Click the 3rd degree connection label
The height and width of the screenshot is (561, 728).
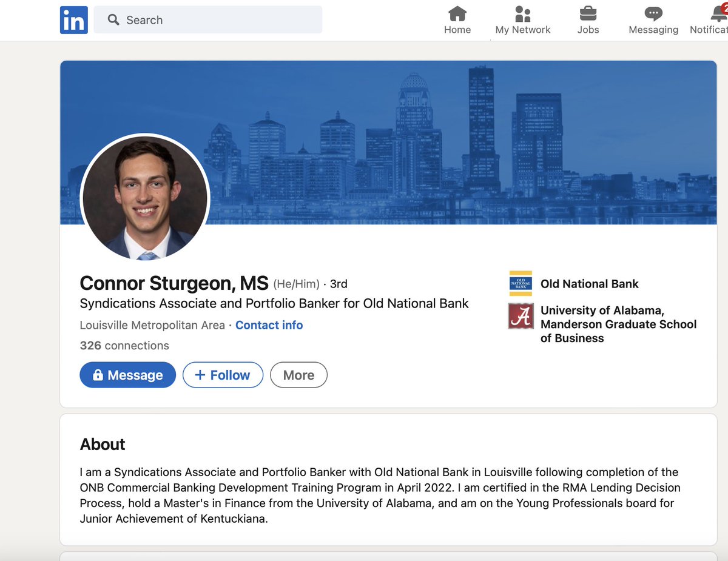[x=339, y=284]
